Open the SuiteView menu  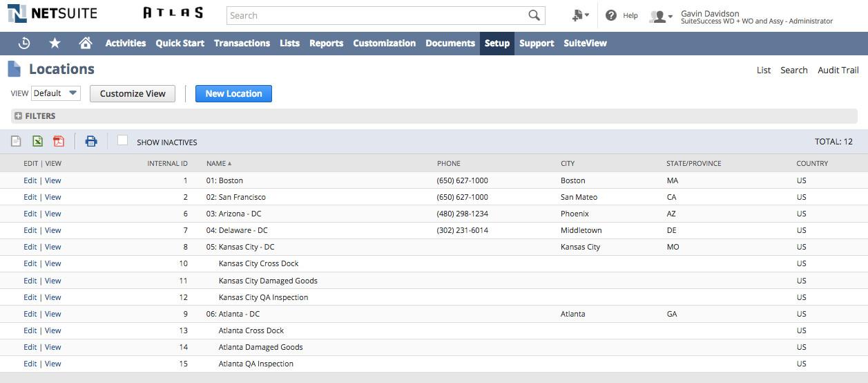click(585, 43)
